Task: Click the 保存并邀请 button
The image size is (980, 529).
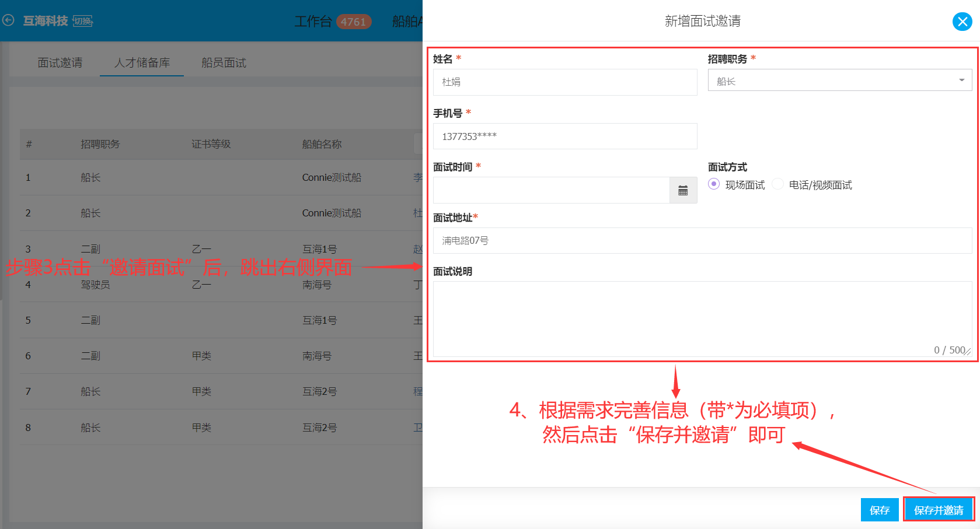Action: point(939,510)
